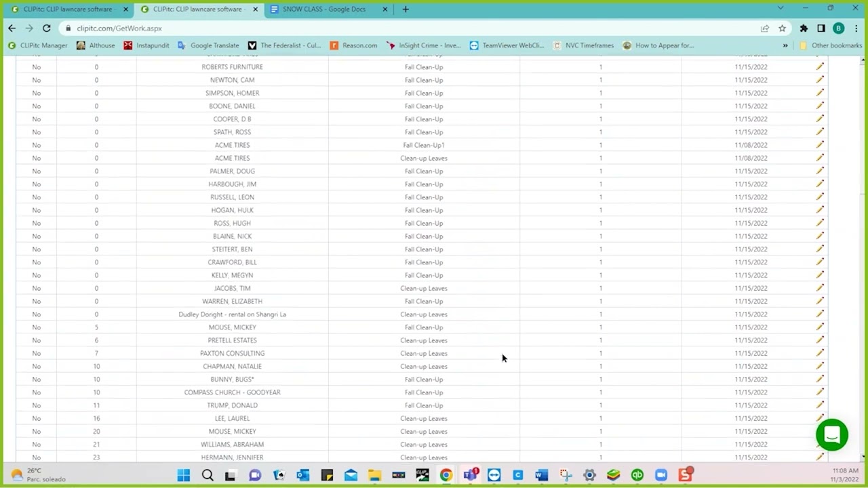The image size is (868, 488).
Task: Click the pencil for HOGAN, HULK
Action: point(820,209)
